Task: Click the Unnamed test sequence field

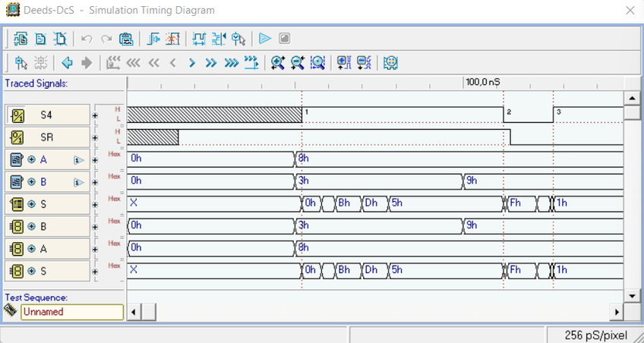Action: [71, 312]
